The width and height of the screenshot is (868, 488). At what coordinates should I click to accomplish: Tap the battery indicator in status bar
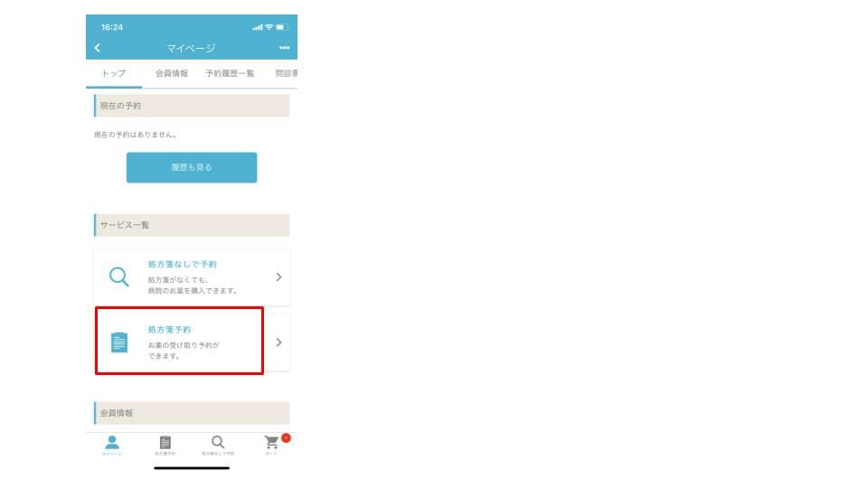pos(281,27)
